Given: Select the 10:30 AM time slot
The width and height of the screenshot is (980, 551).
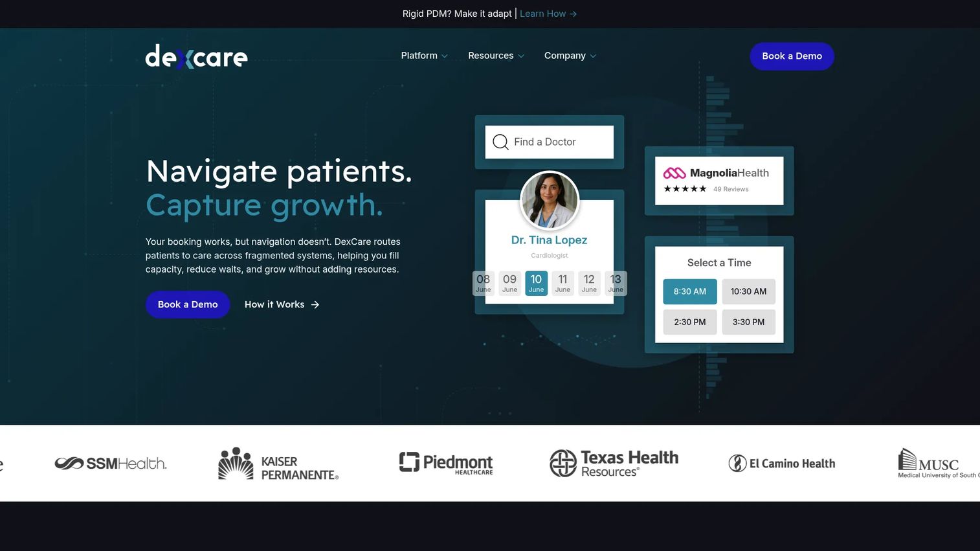Looking at the screenshot, I should coord(748,291).
